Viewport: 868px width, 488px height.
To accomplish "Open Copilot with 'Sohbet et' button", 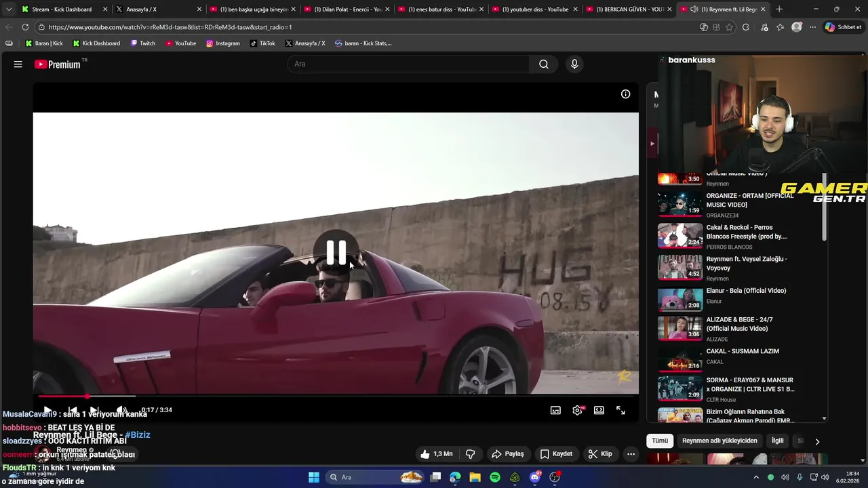I will 844,27.
